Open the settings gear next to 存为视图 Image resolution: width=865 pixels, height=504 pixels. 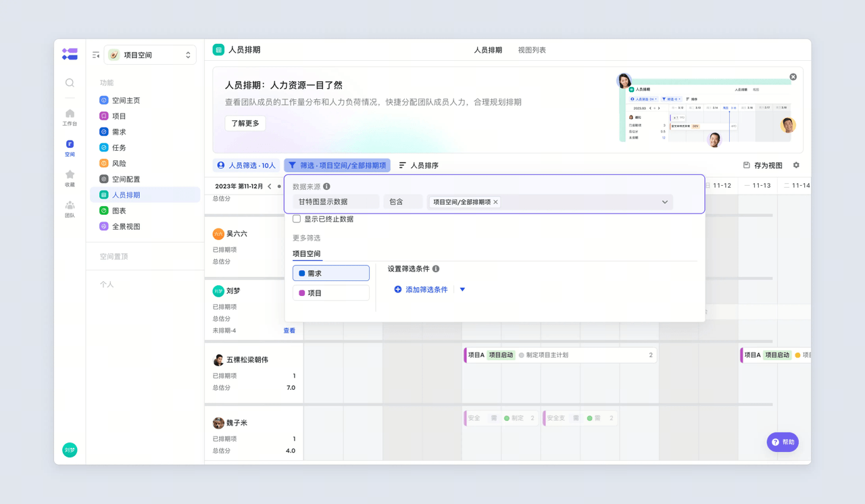[796, 166]
